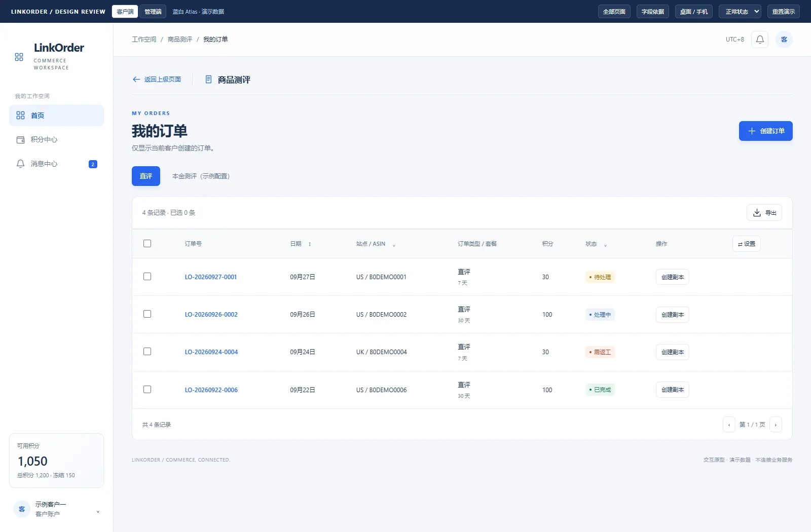Image resolution: width=811 pixels, height=532 pixels.
Task: Open order link LO-20260922-0006
Action: pyautogui.click(x=211, y=390)
